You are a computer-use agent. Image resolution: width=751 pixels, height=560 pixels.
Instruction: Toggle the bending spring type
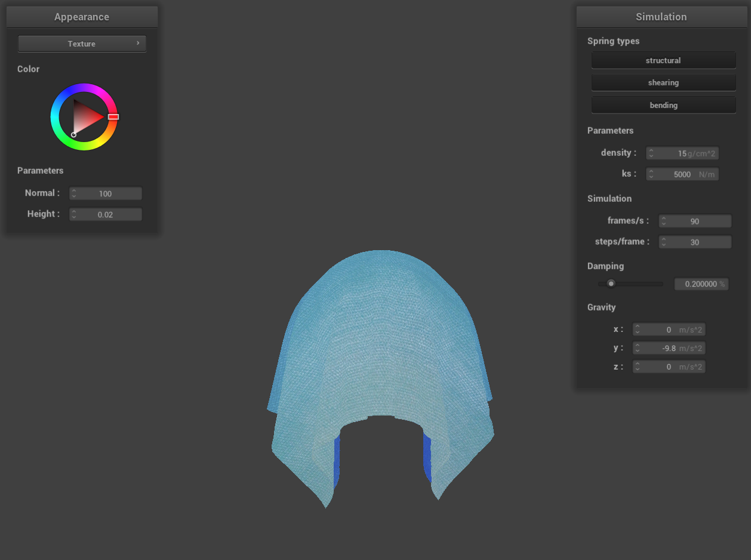(663, 105)
